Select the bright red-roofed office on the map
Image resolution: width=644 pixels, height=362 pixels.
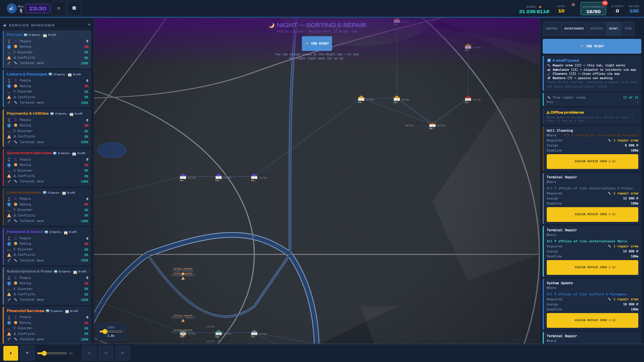pos(468,99)
